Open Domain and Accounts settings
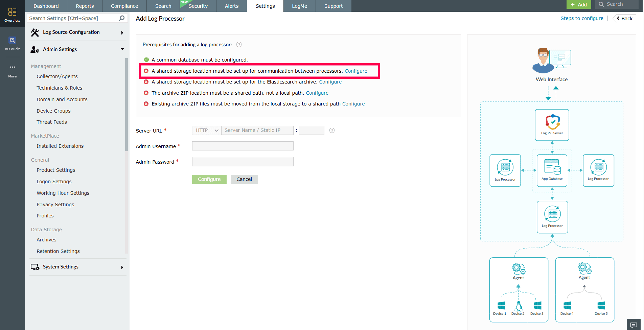644x330 pixels. click(x=62, y=99)
